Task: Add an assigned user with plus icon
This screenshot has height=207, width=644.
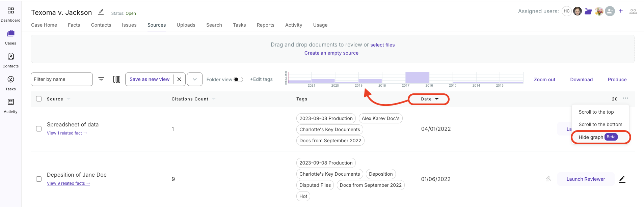Action: pos(621,11)
